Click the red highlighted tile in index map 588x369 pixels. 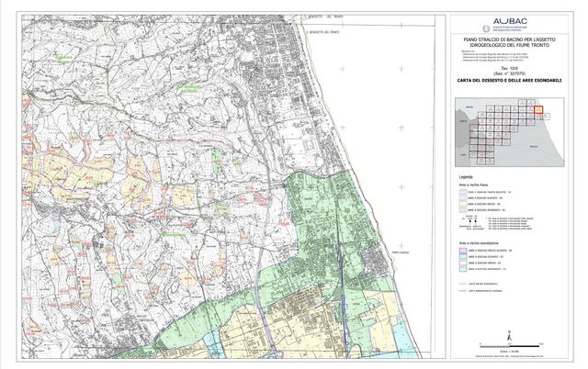pos(538,110)
